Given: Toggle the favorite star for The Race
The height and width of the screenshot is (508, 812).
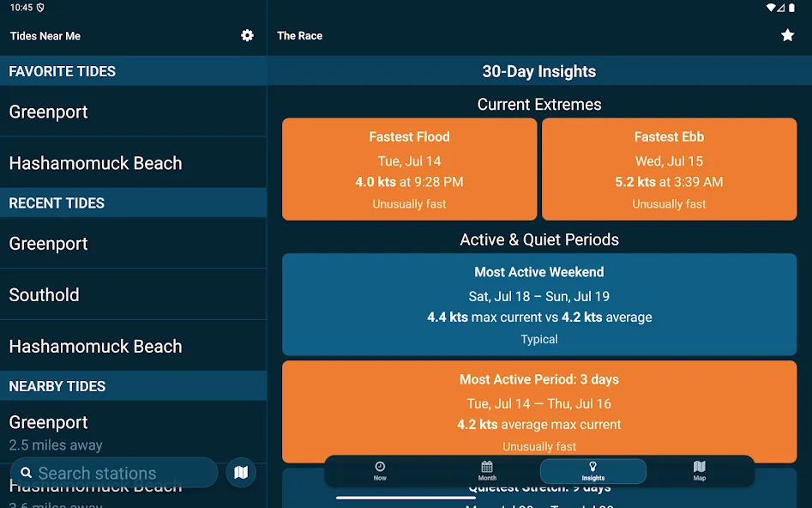Looking at the screenshot, I should coord(788,35).
